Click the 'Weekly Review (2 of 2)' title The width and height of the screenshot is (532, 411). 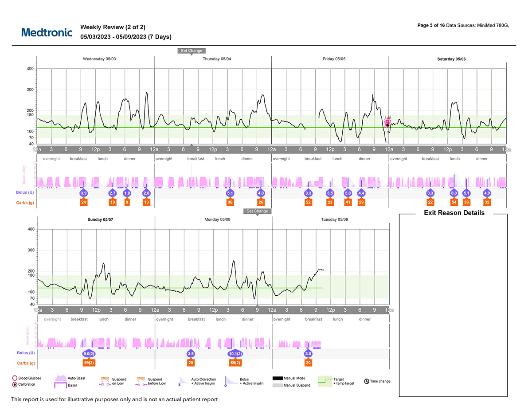[113, 27]
